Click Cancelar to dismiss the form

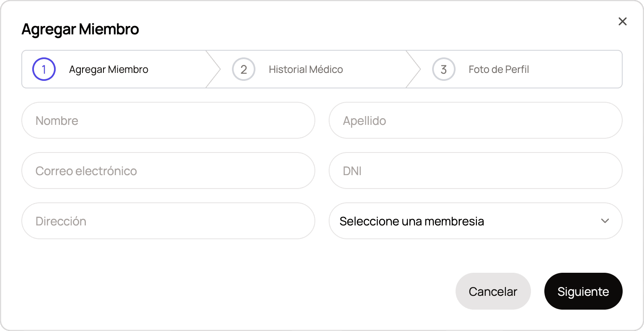coord(493,291)
